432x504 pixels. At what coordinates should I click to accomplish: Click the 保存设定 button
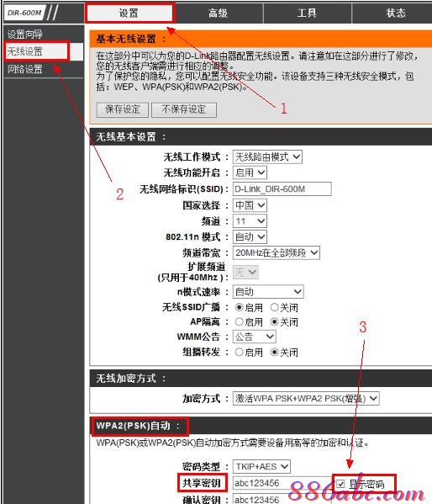click(123, 109)
